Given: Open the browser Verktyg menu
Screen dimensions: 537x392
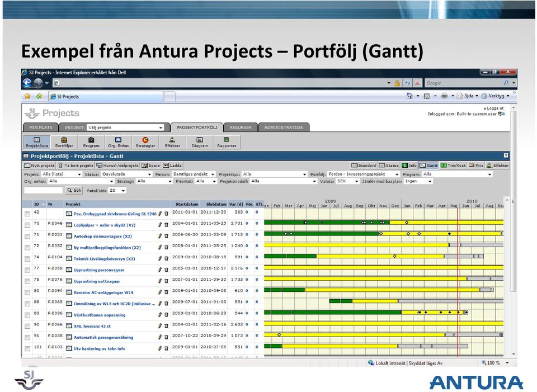Looking at the screenshot, I should tap(495, 96).
